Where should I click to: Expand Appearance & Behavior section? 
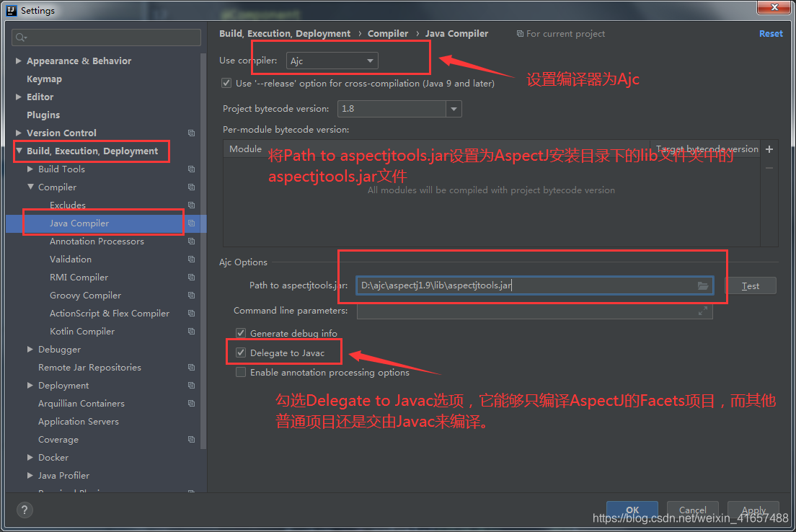pos(19,61)
